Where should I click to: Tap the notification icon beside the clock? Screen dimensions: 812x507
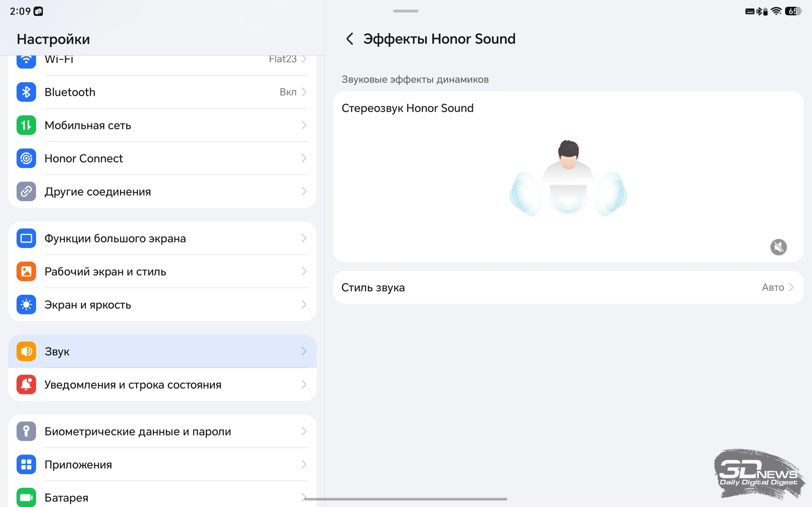pos(39,11)
